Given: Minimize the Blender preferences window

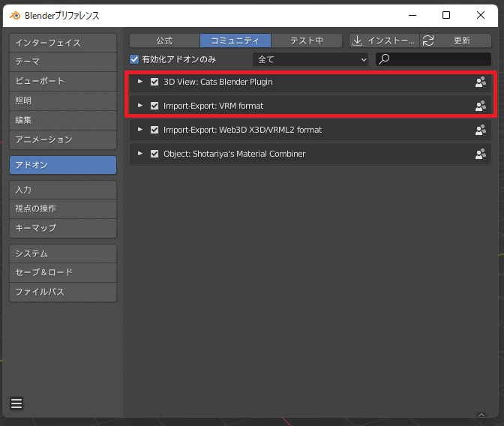Looking at the screenshot, I should click(x=412, y=15).
